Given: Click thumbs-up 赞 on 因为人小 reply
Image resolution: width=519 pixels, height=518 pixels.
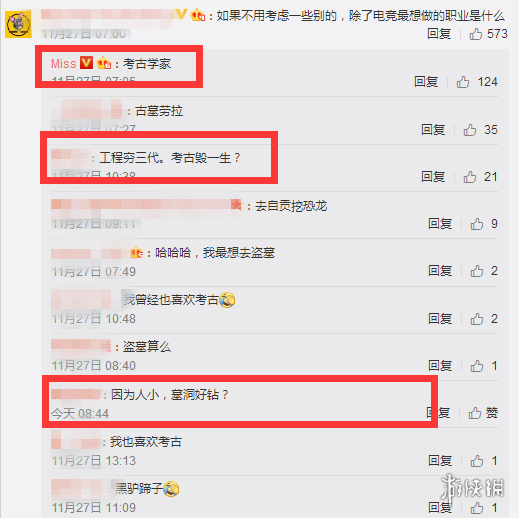Looking at the screenshot, I should (483, 413).
